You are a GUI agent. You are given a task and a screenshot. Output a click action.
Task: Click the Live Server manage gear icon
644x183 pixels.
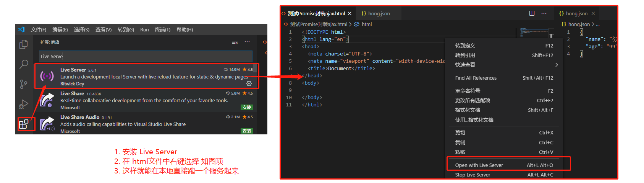point(249,83)
